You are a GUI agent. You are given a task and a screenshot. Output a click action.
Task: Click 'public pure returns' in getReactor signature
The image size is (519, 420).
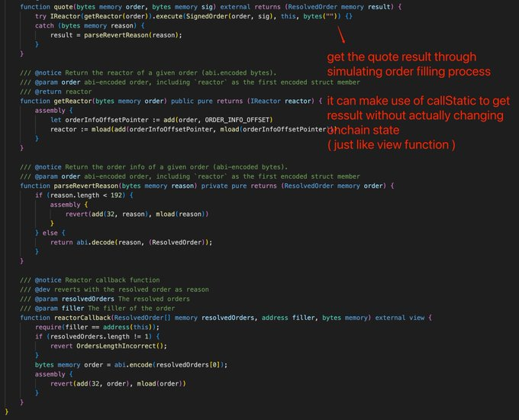tap(207, 101)
